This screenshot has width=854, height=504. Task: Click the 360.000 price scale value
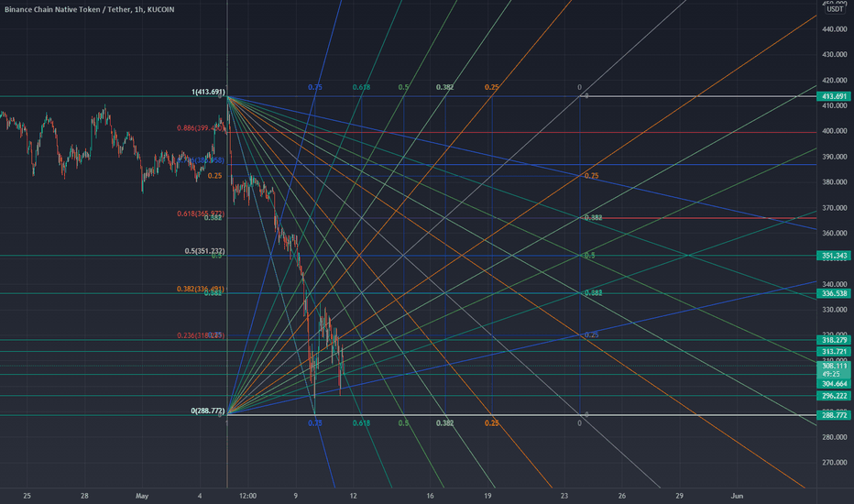click(x=834, y=233)
